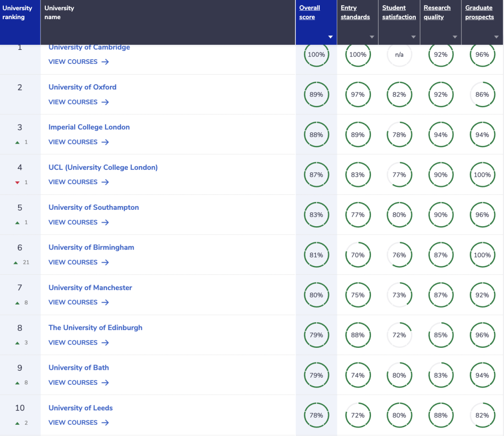Expand the Entry standards sort arrow

click(x=372, y=37)
